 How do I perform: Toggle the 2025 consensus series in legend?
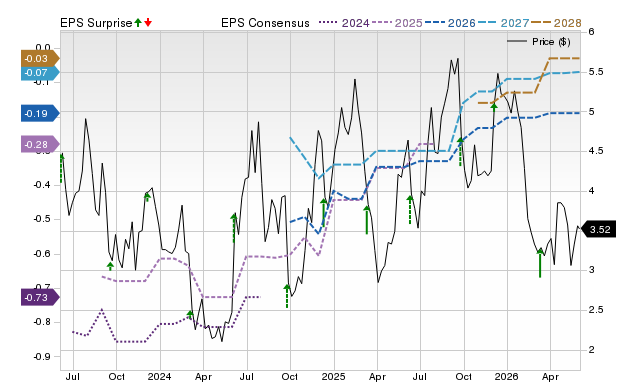(397, 23)
